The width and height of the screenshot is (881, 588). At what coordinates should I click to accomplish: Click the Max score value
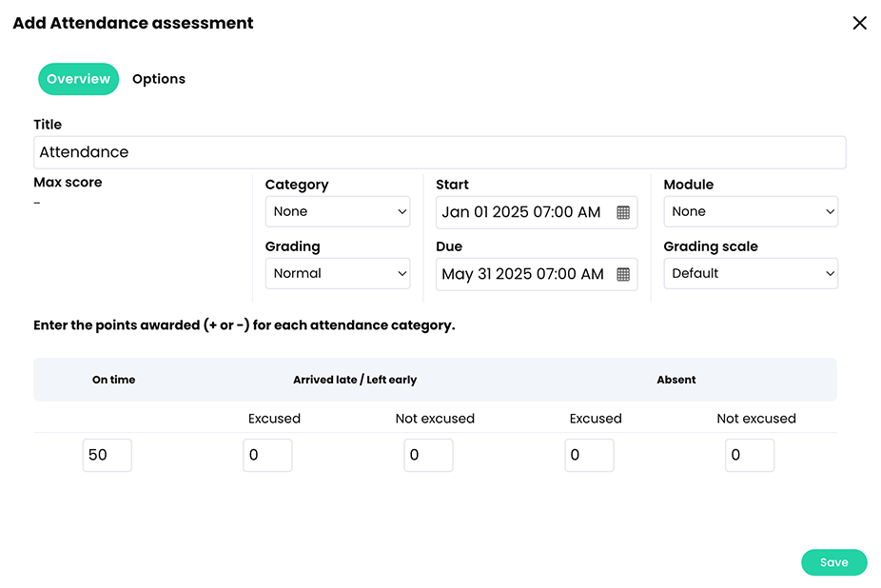(37, 202)
